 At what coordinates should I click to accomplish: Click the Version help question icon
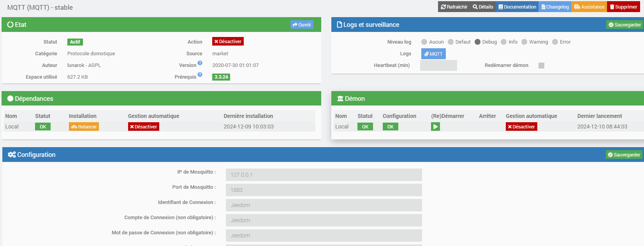point(200,63)
